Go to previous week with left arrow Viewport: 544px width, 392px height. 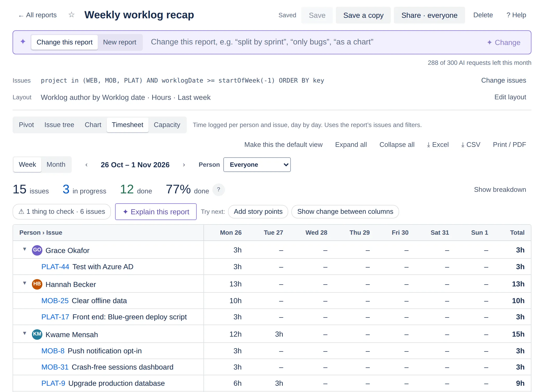tap(87, 165)
